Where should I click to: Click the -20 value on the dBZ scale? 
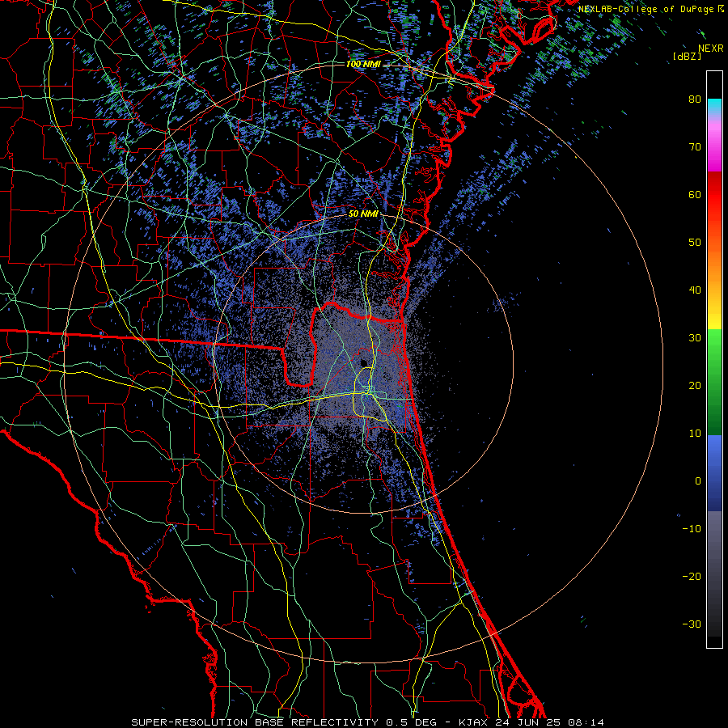pos(692,577)
